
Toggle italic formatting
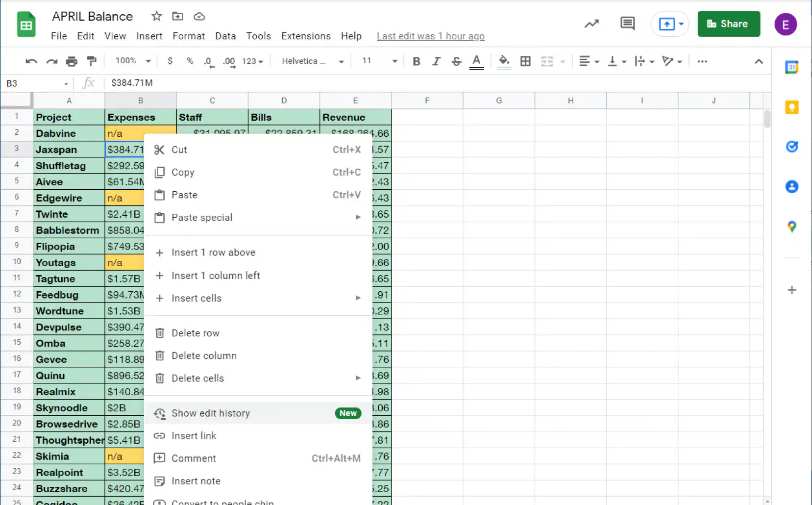click(436, 61)
